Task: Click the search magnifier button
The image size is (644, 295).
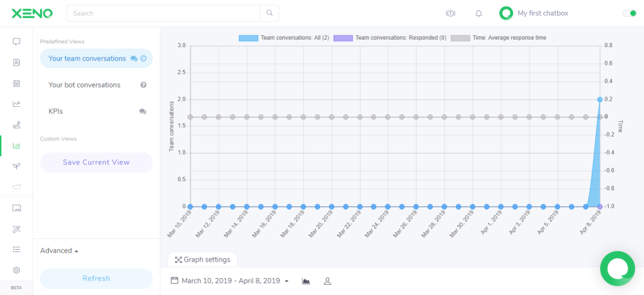Action: 269,13
